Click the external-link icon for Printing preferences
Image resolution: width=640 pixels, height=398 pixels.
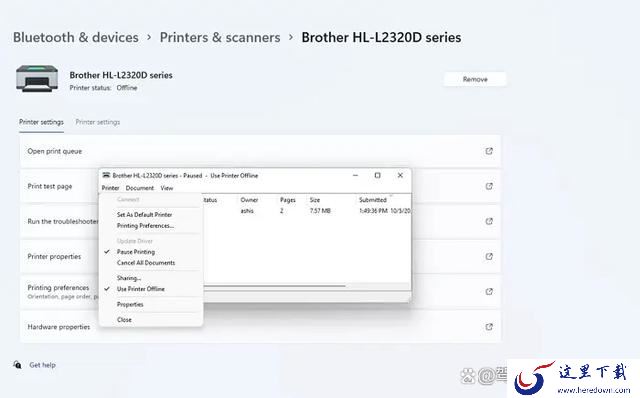pos(489,291)
